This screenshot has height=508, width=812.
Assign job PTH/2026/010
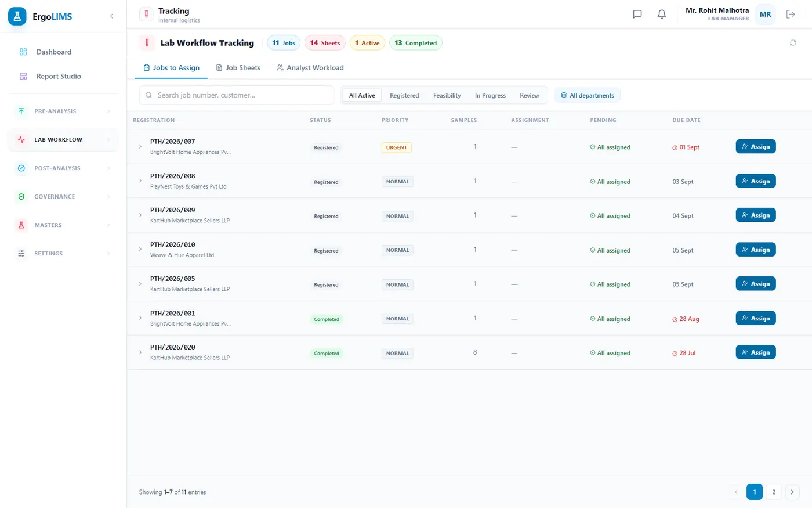[x=756, y=250]
